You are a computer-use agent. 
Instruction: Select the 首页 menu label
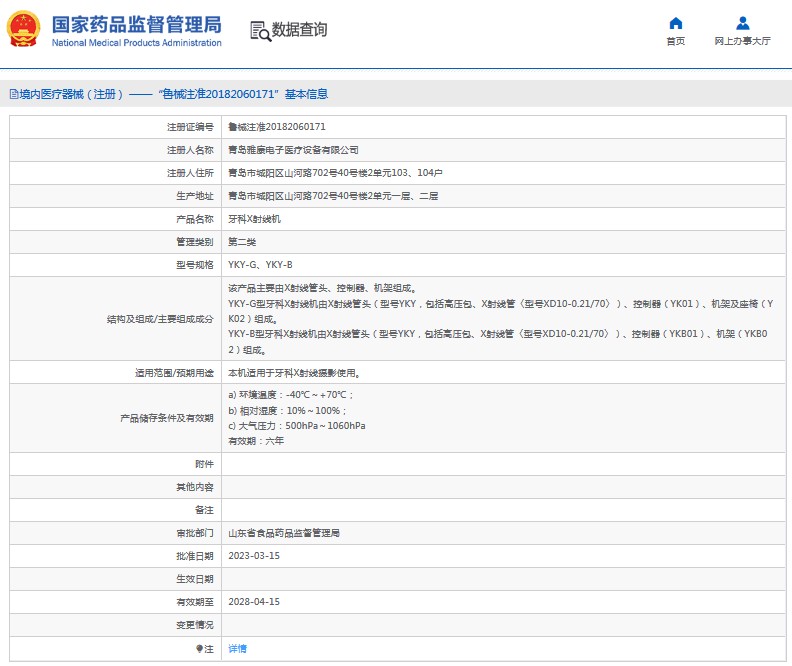pyautogui.click(x=676, y=42)
